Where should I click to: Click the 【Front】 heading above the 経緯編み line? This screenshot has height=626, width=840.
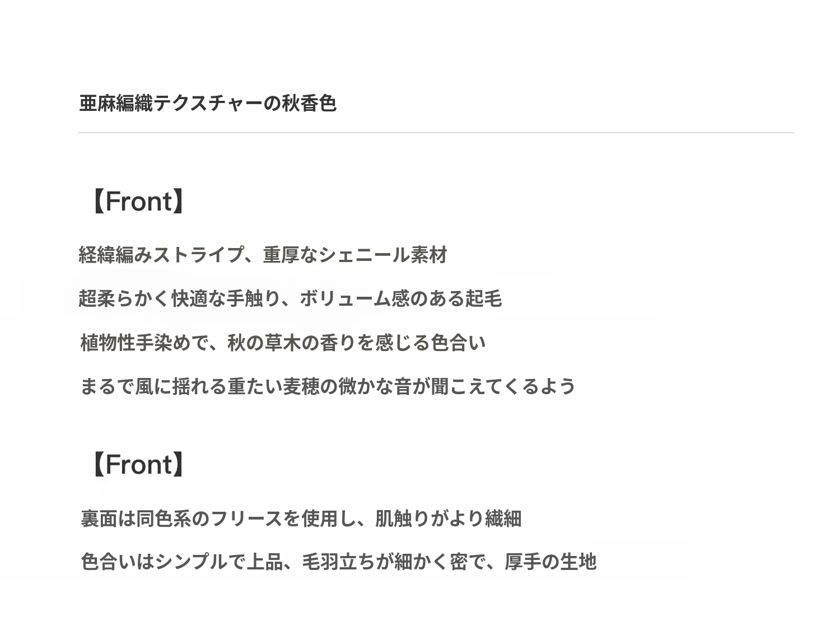click(x=138, y=202)
